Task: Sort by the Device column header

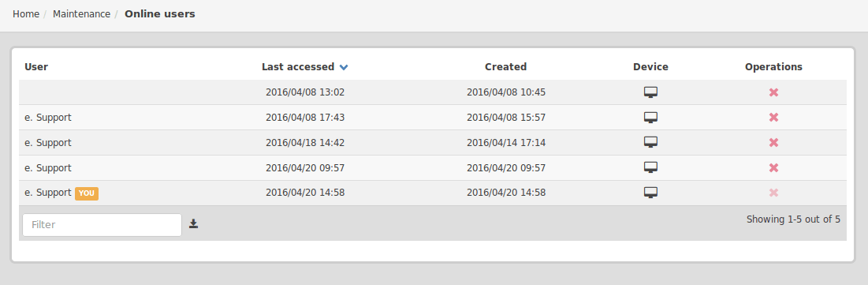Action: [x=650, y=66]
